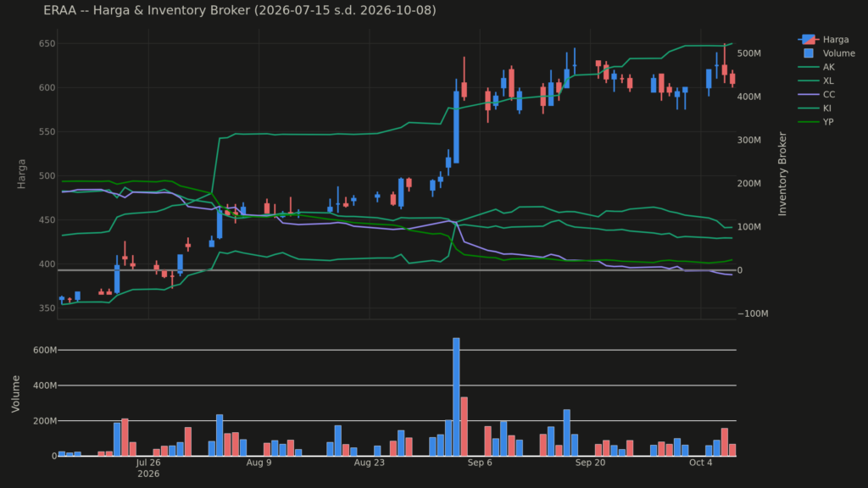
Task: Click the 600M volume axis tick label
Action: tap(45, 350)
